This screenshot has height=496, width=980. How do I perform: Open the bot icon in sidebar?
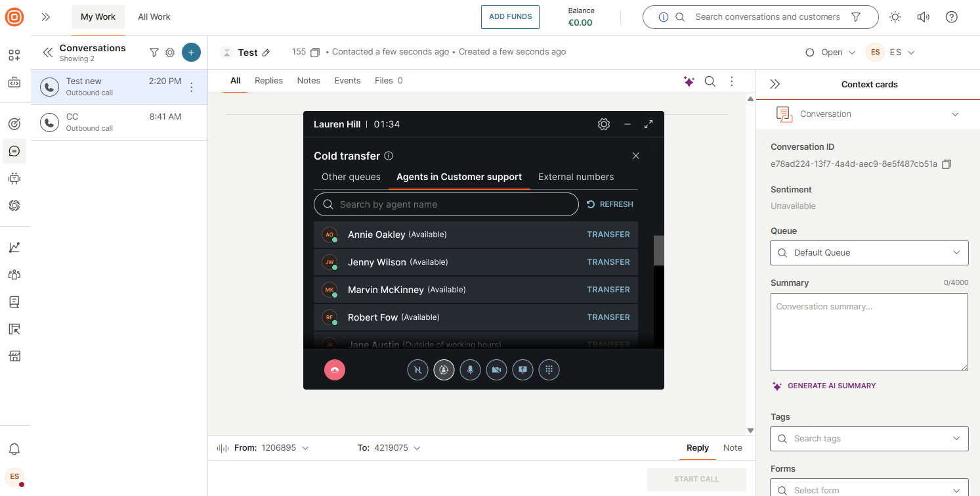pos(14,178)
